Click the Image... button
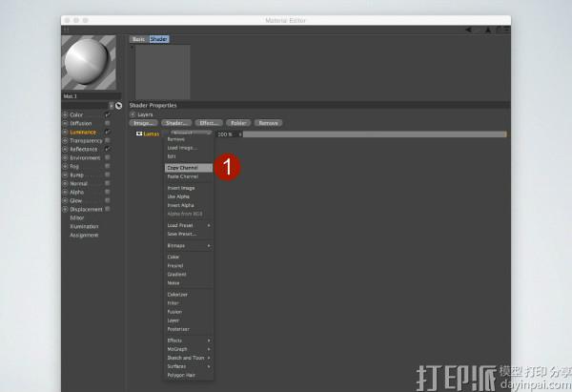 144,123
